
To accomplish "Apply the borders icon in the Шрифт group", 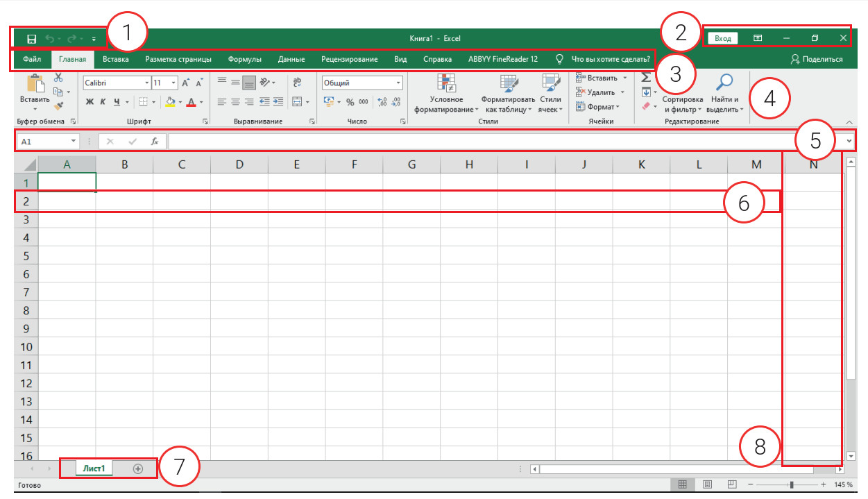I will click(143, 102).
